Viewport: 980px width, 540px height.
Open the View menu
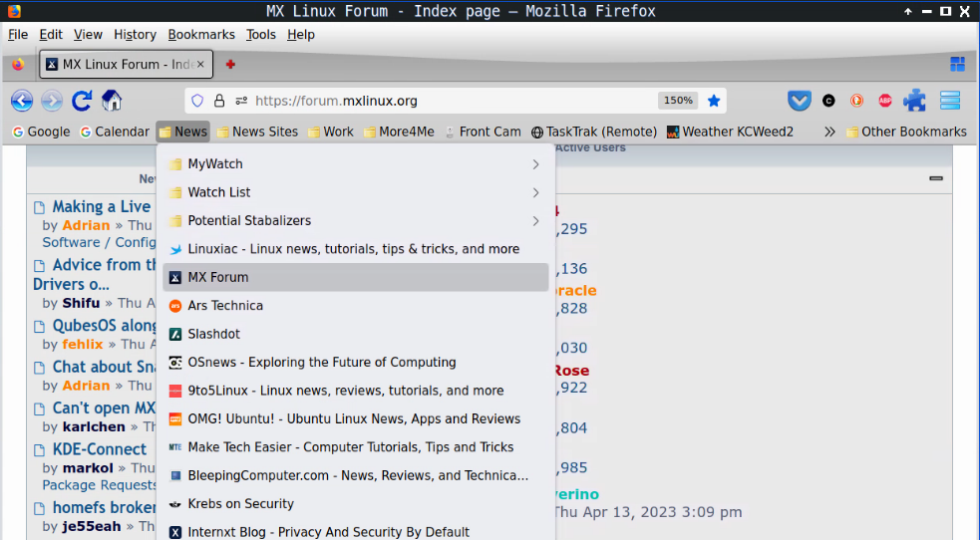point(88,34)
